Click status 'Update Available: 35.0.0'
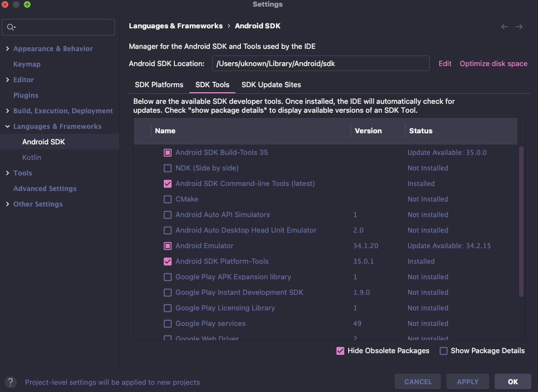Screen dimensions: 538x392 (x=447, y=152)
